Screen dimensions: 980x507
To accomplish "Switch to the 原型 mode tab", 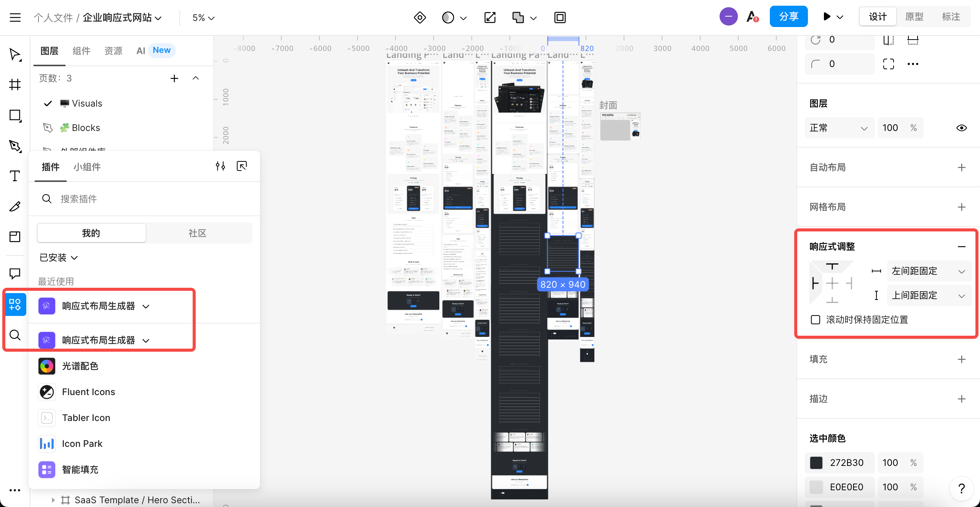I will pyautogui.click(x=914, y=17).
